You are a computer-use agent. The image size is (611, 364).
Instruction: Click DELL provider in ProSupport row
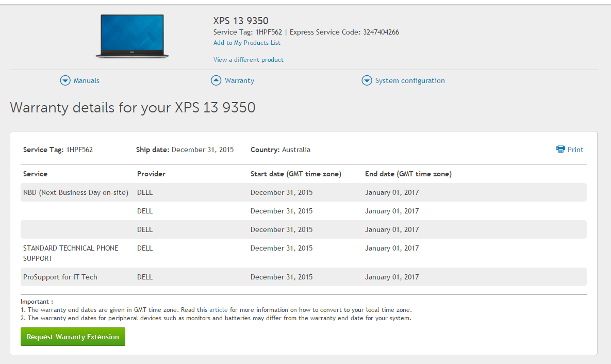point(145,277)
